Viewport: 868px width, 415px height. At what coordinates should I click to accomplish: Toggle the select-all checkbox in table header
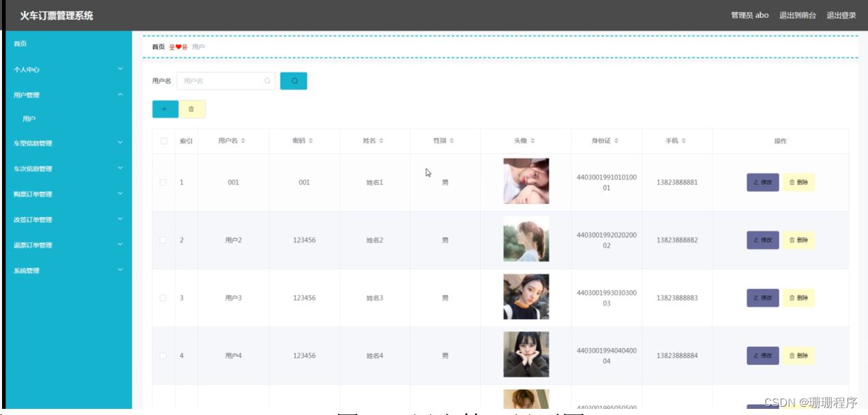[x=163, y=141]
